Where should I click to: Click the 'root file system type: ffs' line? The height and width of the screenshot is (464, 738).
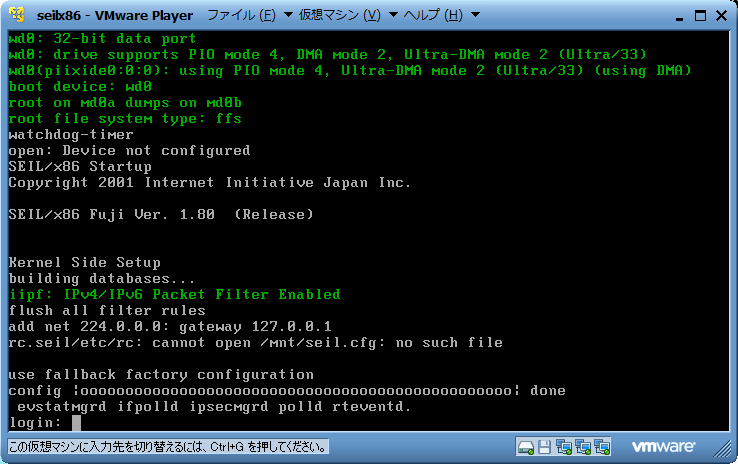pos(125,119)
